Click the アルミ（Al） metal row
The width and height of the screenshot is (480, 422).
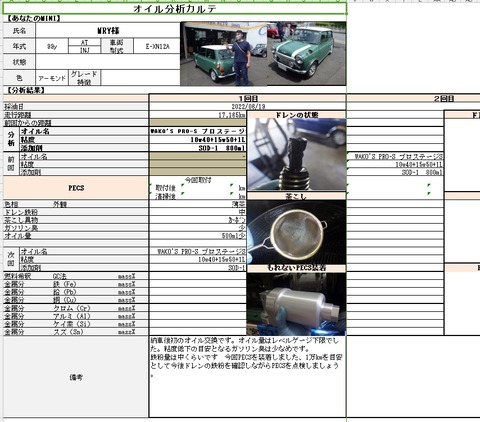pos(76,316)
